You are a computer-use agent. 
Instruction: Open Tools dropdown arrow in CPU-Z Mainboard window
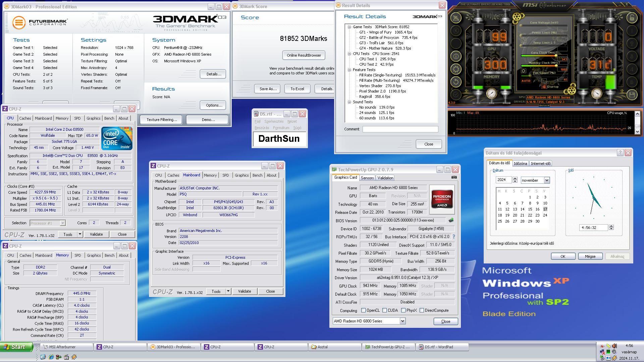(x=228, y=291)
